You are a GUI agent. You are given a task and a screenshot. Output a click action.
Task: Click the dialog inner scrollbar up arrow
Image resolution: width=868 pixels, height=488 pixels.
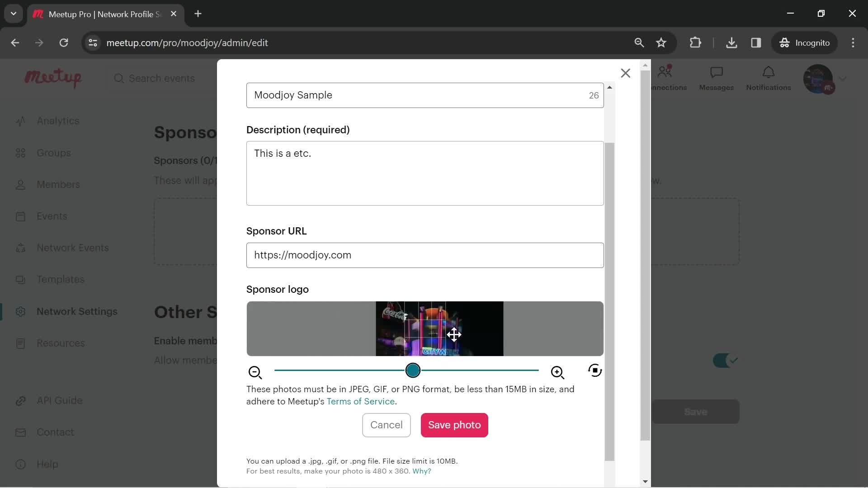[609, 87]
